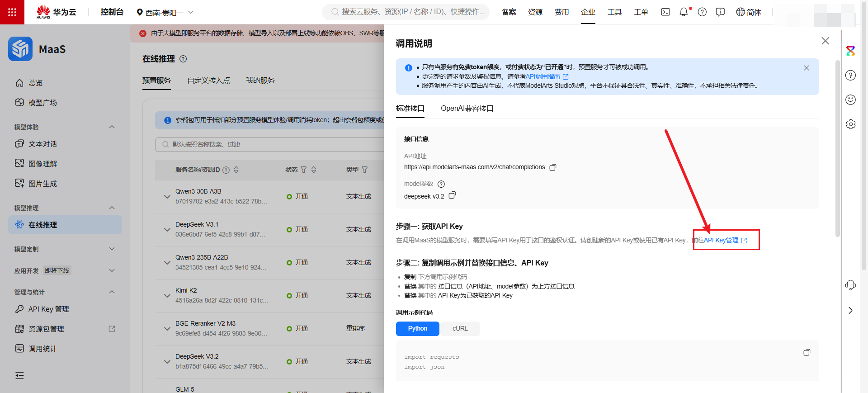Screen dimensions: 868x393
Task: Open the notifications bell icon
Action: (684, 12)
